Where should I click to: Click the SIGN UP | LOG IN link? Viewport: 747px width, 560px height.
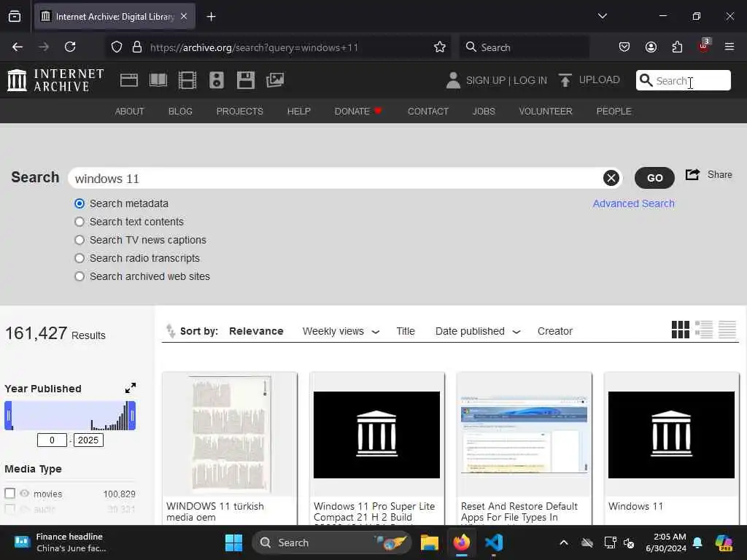coord(506,80)
